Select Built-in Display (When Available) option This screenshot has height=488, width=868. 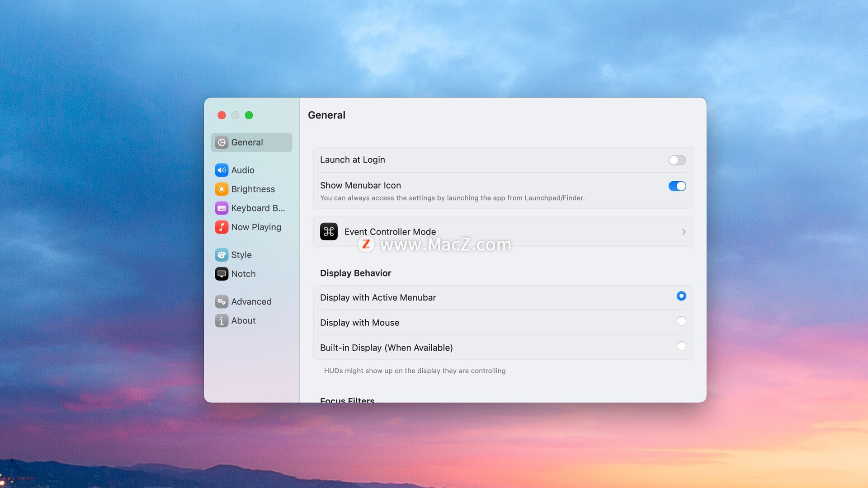click(681, 347)
